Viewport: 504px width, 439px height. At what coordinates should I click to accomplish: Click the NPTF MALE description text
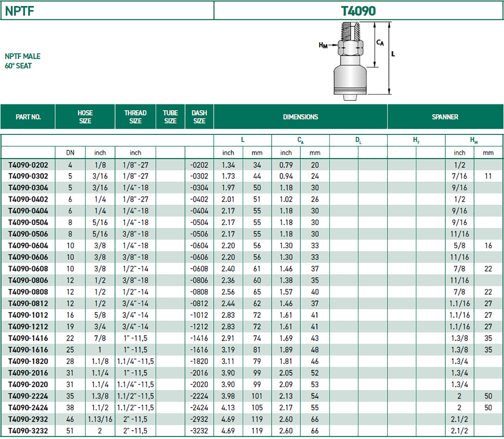(x=23, y=56)
